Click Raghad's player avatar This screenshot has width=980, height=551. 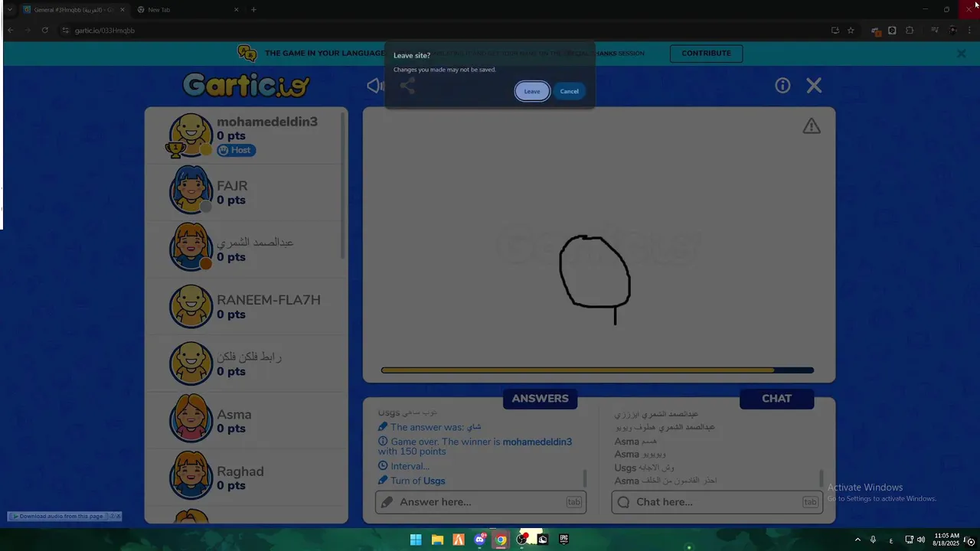pos(191,475)
